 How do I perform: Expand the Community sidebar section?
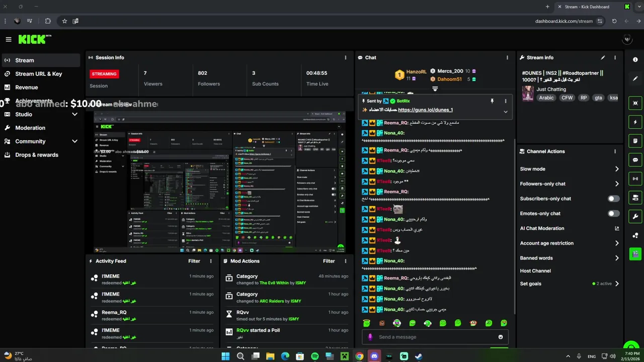tap(74, 141)
